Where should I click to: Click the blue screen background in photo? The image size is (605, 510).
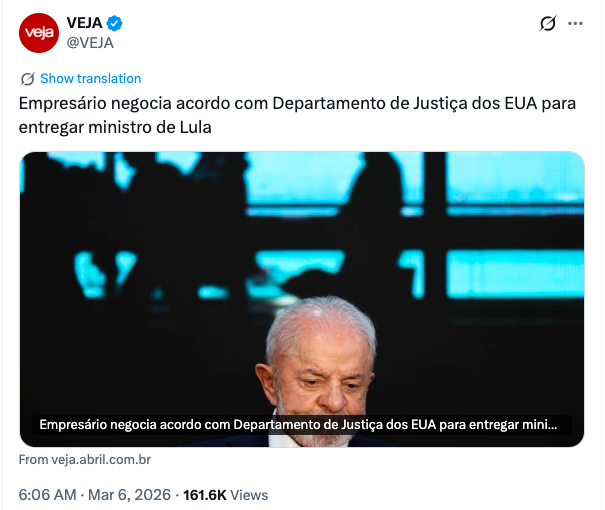point(515,181)
